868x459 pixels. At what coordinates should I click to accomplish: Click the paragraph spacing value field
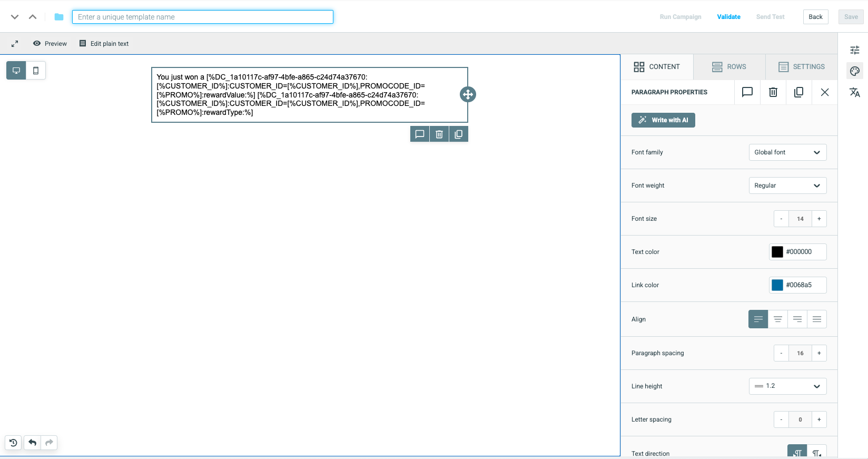[800, 353]
